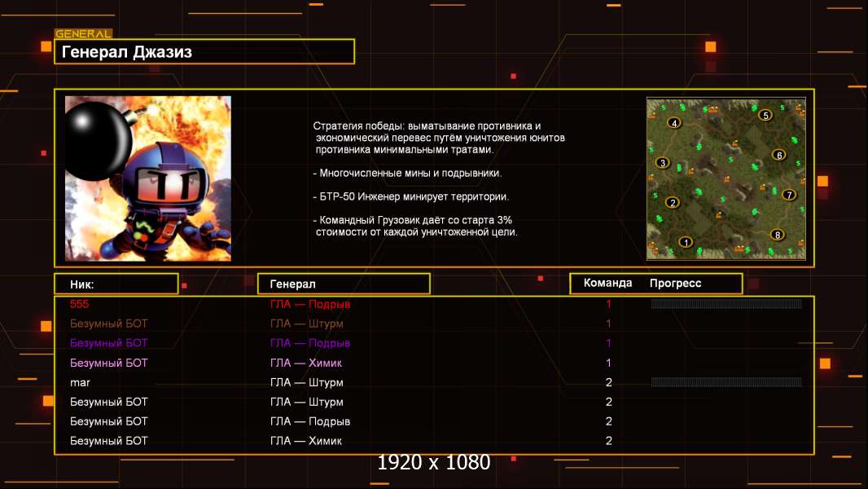Click the team 1 'ГЛА — Химик' cell
The image size is (868, 489).
[x=305, y=363]
